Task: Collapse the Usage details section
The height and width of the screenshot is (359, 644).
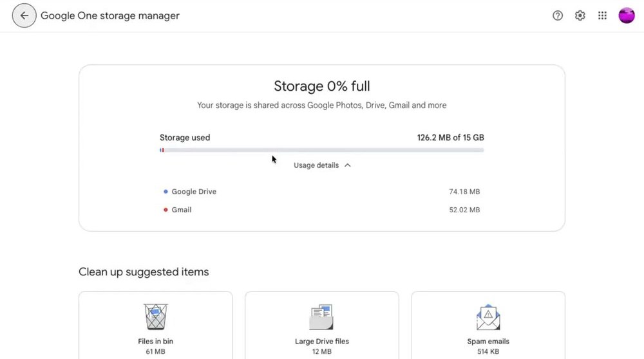Action: point(322,165)
